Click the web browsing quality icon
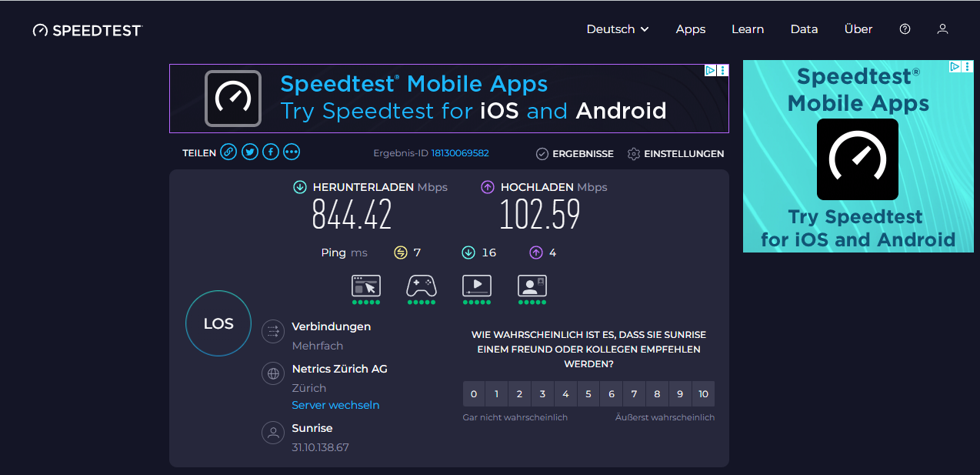 366,286
